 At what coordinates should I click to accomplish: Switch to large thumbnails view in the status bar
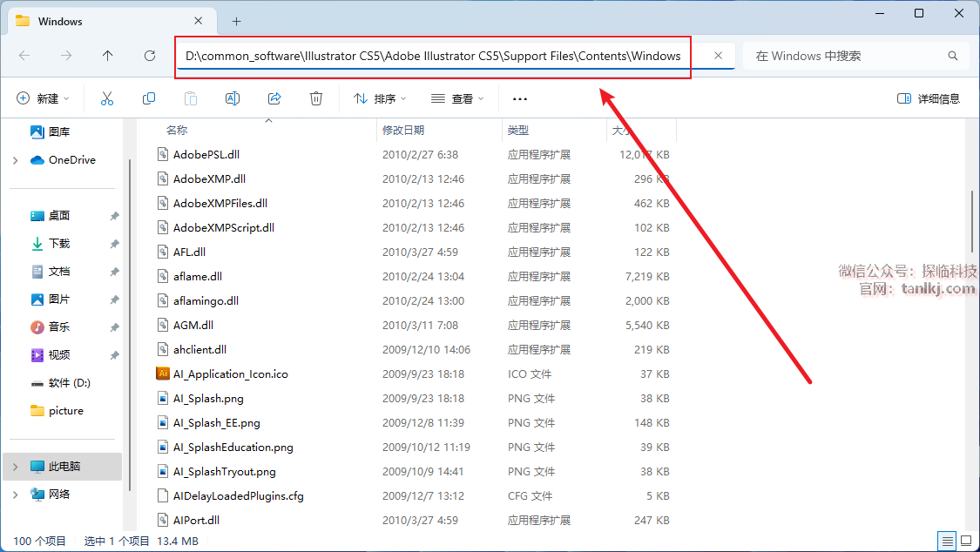[966, 541]
